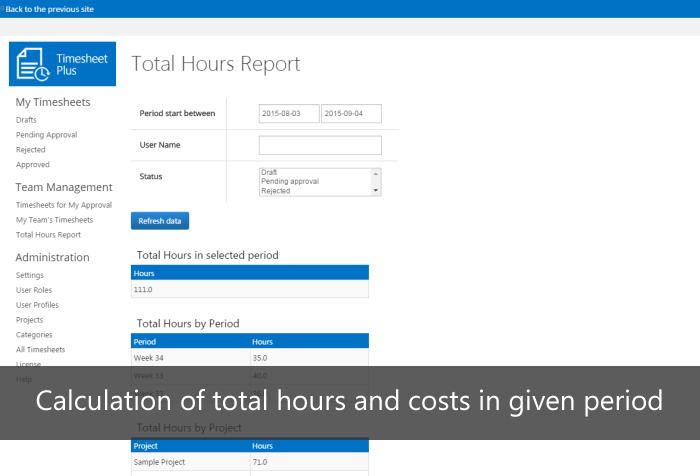Image resolution: width=700 pixels, height=476 pixels.
Task: Open User Profiles page
Action: coord(37,305)
